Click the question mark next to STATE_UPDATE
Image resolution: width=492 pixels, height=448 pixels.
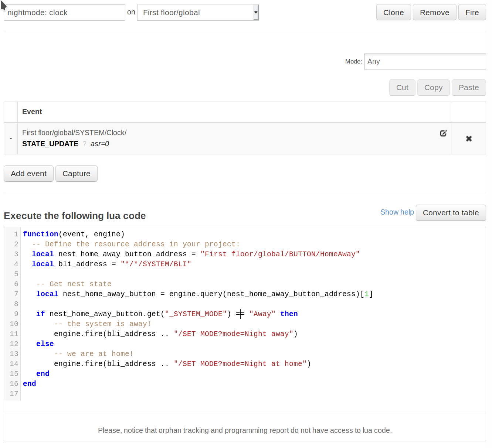pos(84,144)
